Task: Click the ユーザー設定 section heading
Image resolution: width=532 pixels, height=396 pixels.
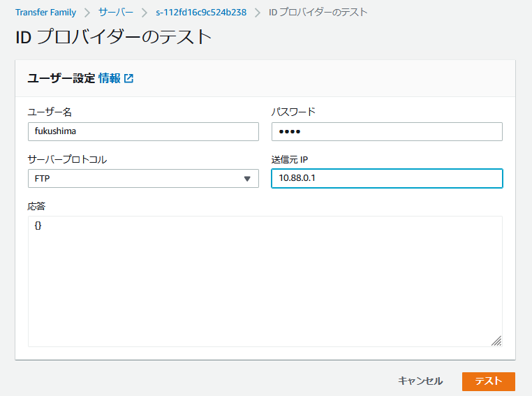Action: (61, 78)
